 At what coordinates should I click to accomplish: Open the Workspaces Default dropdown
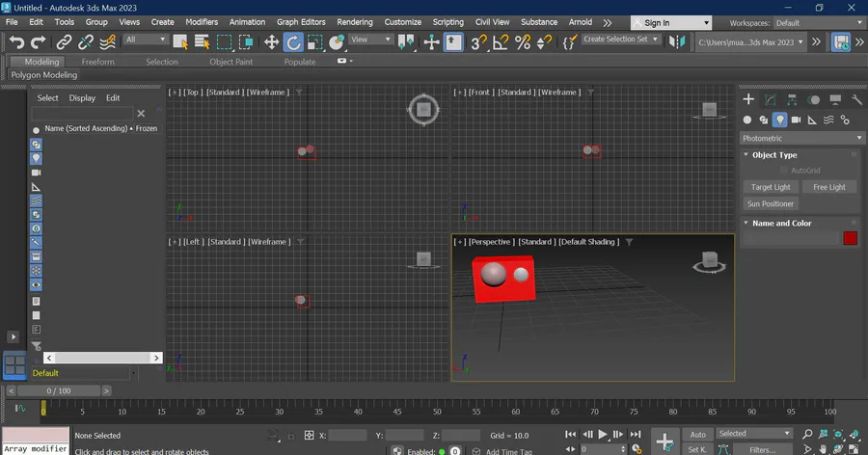point(820,23)
